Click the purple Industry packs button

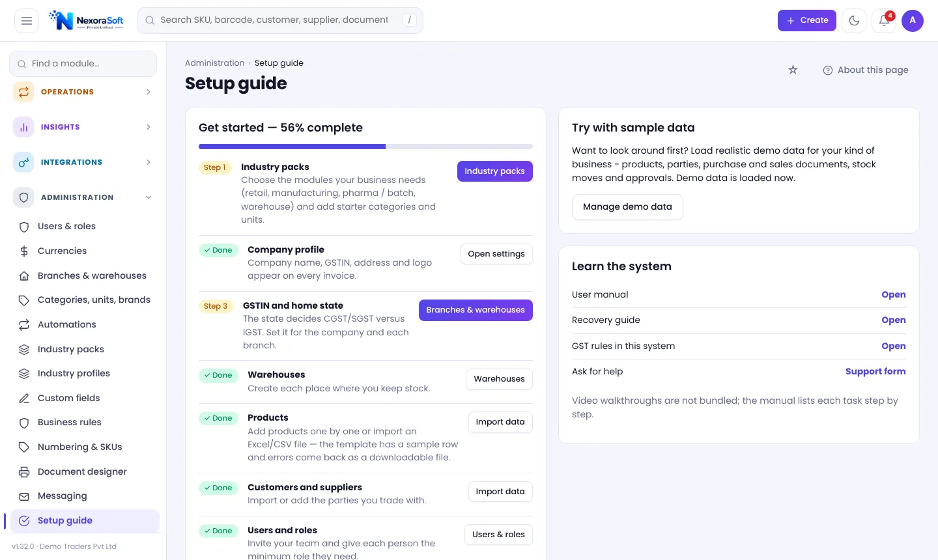point(495,171)
